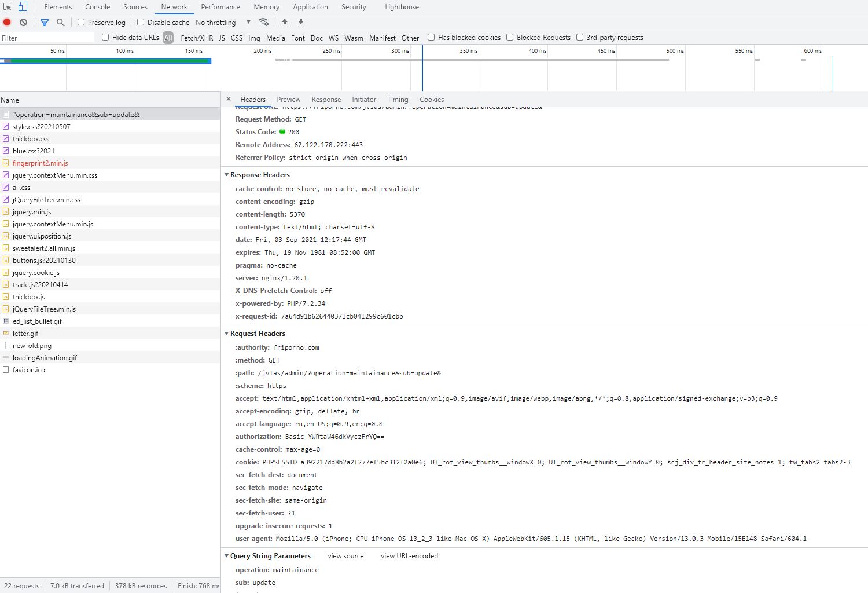Open the No throttling dropdown
The height and width of the screenshot is (593, 868).
[x=223, y=22]
